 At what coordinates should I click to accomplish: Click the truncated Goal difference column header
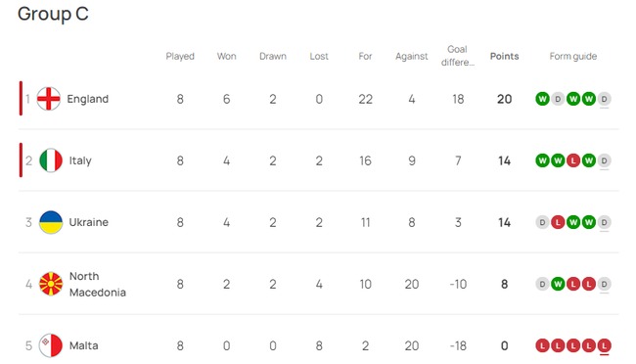click(458, 56)
